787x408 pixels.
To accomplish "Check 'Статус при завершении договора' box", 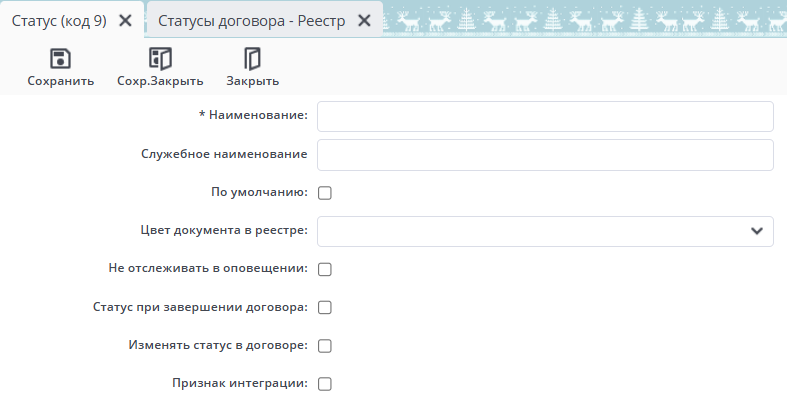I will (x=324, y=307).
